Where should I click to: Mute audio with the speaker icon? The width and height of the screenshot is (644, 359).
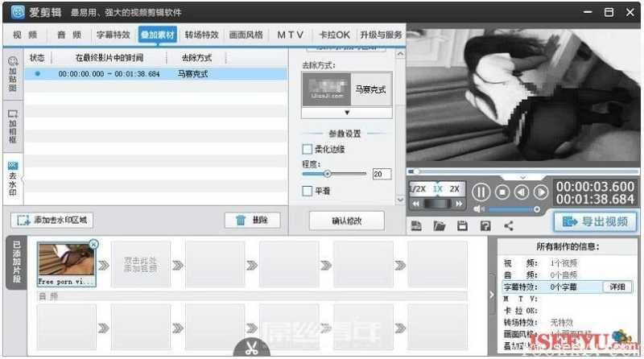[478, 209]
